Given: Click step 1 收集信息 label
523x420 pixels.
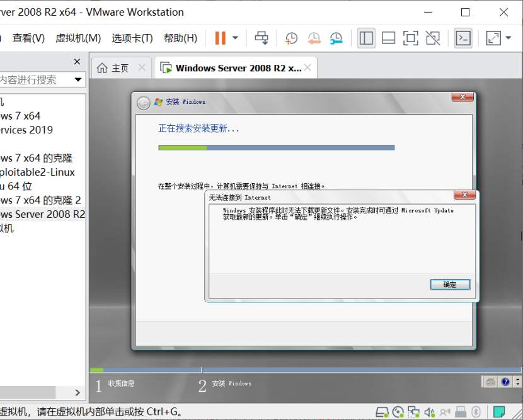Looking at the screenshot, I should pyautogui.click(x=121, y=383).
